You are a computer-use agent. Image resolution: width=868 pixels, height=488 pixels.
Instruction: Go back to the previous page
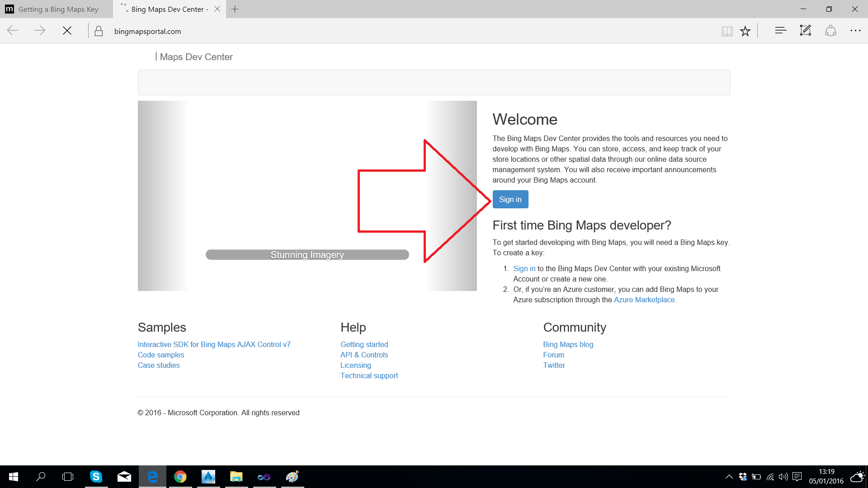click(x=13, y=31)
